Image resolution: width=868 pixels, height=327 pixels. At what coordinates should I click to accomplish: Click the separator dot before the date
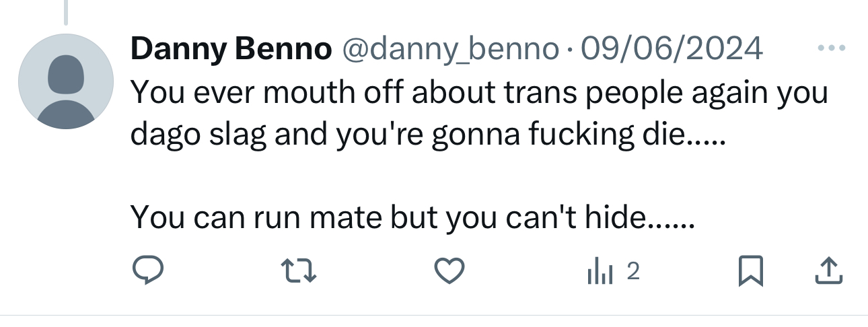(x=570, y=48)
